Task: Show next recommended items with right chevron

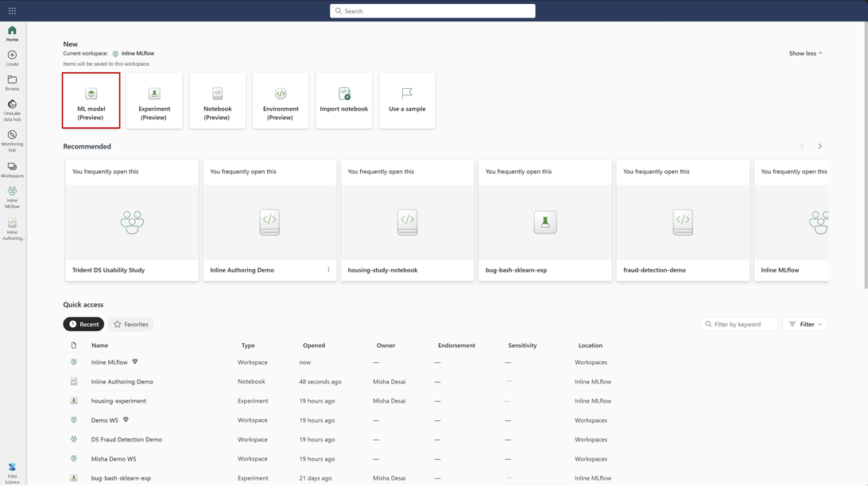Action: pyautogui.click(x=820, y=147)
